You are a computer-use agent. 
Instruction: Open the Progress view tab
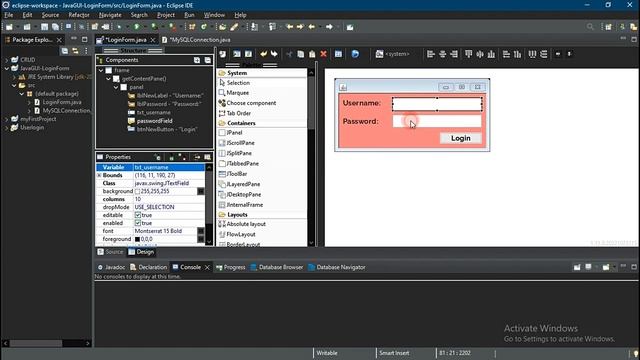click(x=231, y=267)
